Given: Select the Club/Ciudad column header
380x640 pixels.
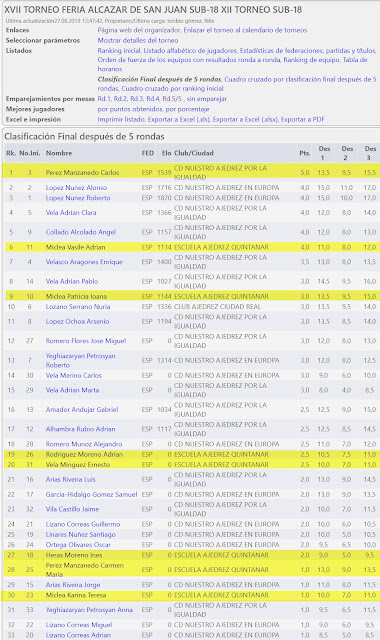Looking at the screenshot, I should [x=194, y=153].
